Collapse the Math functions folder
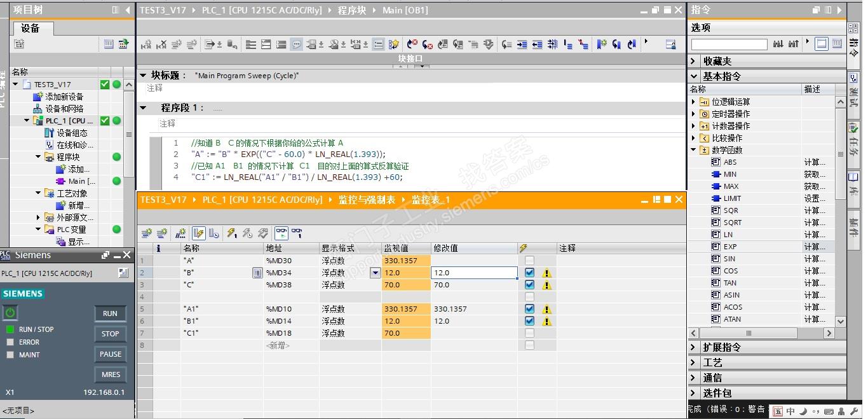 tap(693, 150)
